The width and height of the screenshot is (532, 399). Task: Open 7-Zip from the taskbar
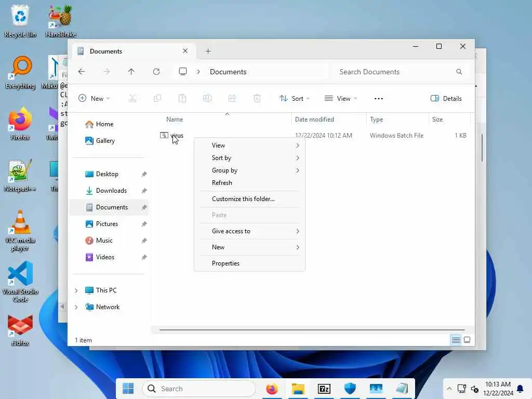coord(324,389)
